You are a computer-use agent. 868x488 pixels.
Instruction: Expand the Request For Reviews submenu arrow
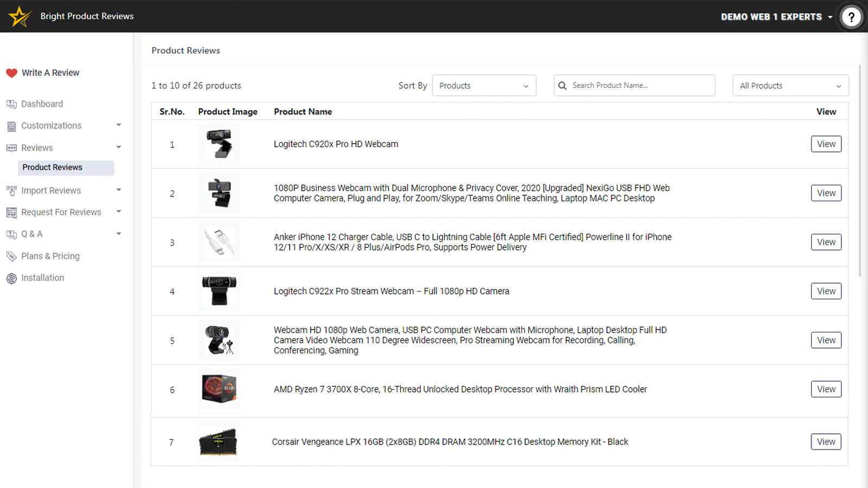click(119, 211)
